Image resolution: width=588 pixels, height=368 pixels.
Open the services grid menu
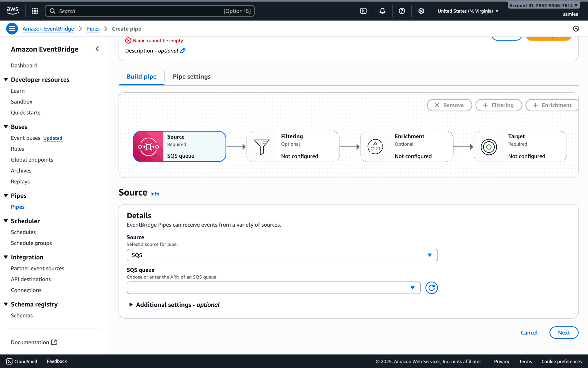[x=35, y=11]
